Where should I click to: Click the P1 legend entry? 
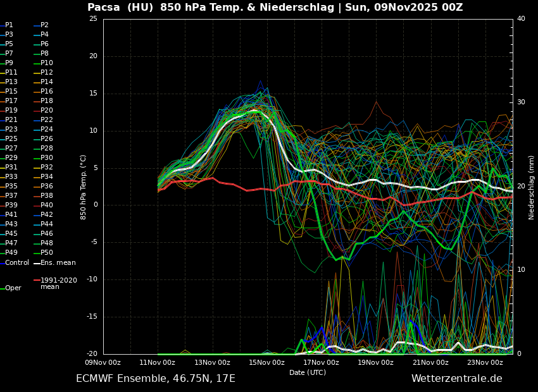(x=9, y=25)
